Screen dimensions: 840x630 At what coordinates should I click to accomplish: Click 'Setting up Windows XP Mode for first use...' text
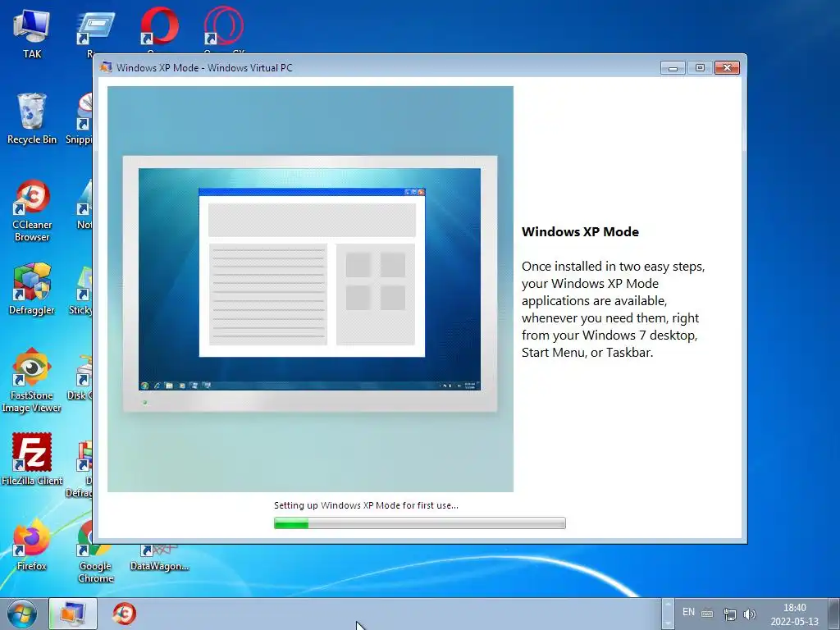366,505
